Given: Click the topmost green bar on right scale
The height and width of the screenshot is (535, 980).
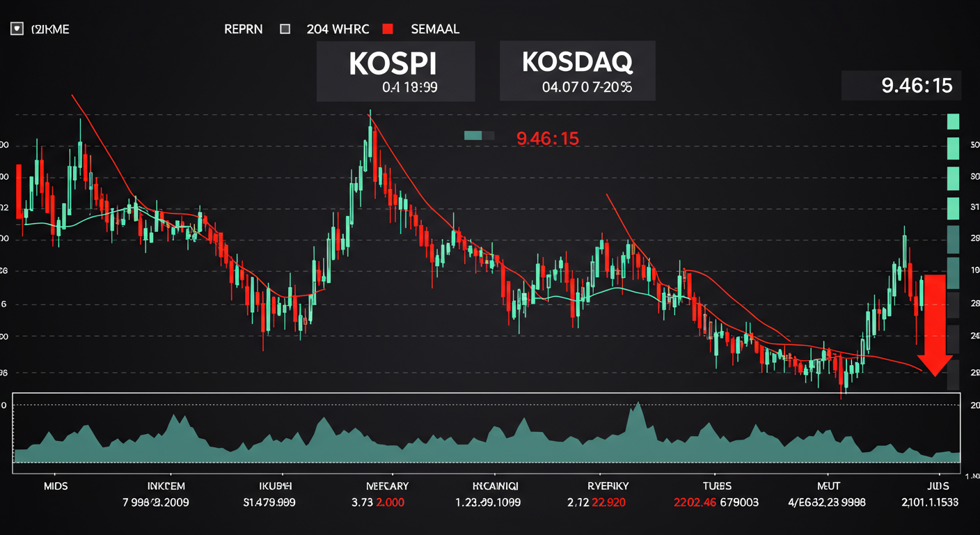Looking at the screenshot, I should [953, 121].
